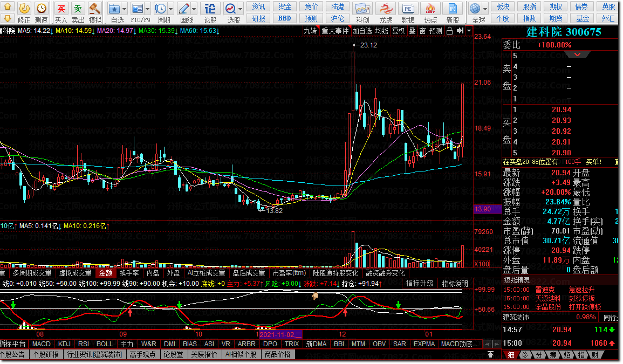Screen dimensions: 623x364
Task: Open the 个股公告 announcements tab
Action: [x=13, y=354]
